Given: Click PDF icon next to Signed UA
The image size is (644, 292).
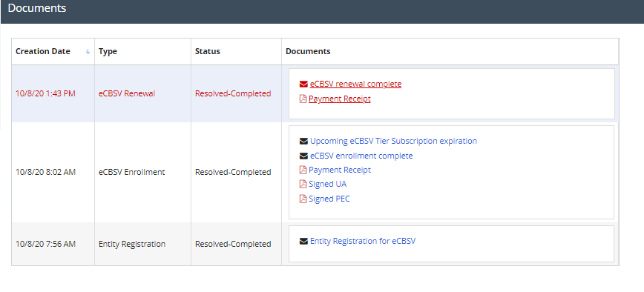Looking at the screenshot, I should [x=303, y=184].
